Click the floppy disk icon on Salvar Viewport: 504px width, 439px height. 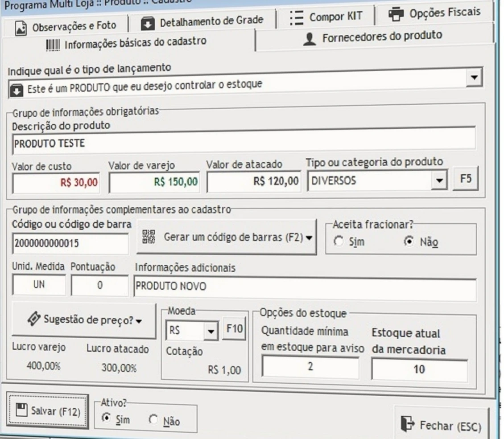tap(21, 410)
